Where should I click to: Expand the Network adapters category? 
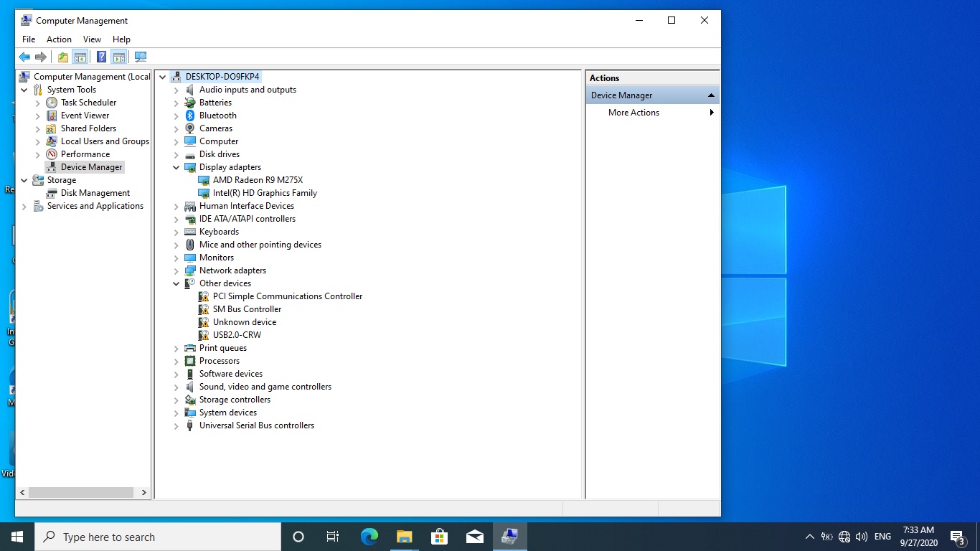tap(176, 270)
